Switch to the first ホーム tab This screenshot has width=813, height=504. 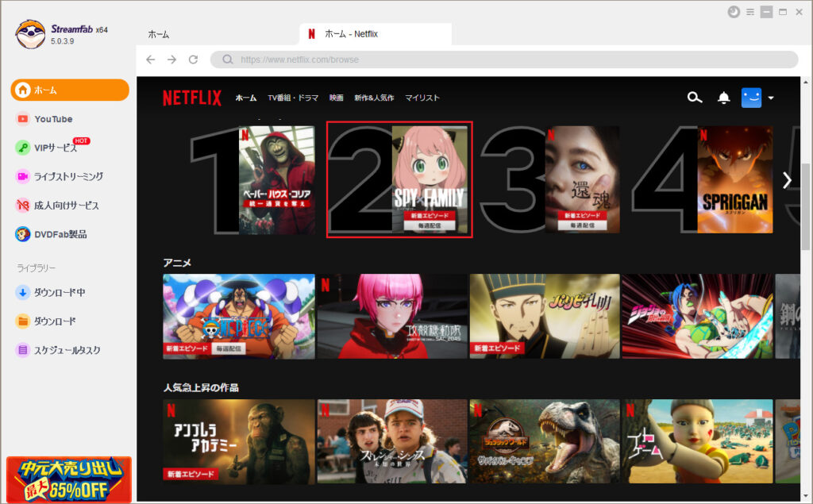click(159, 34)
